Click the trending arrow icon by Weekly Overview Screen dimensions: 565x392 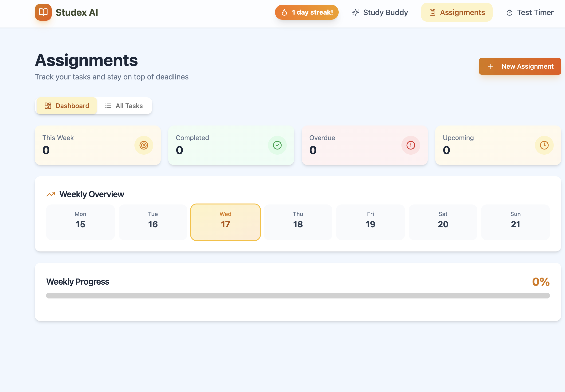coord(51,194)
